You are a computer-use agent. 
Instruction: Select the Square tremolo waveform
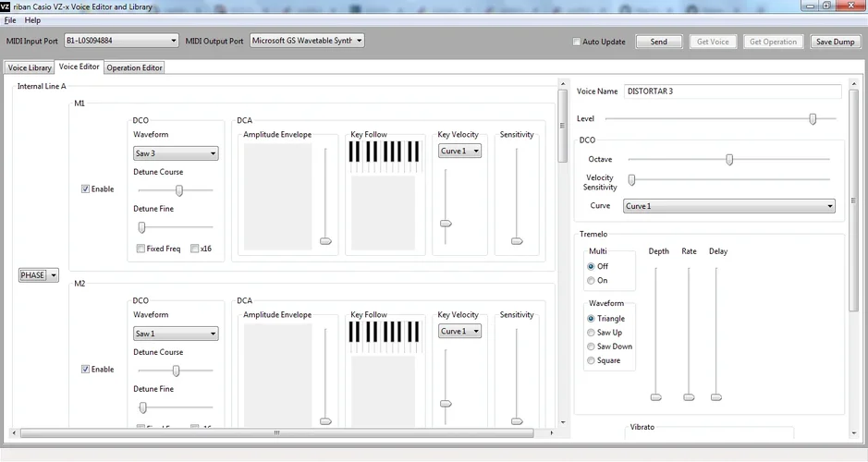tap(592, 360)
